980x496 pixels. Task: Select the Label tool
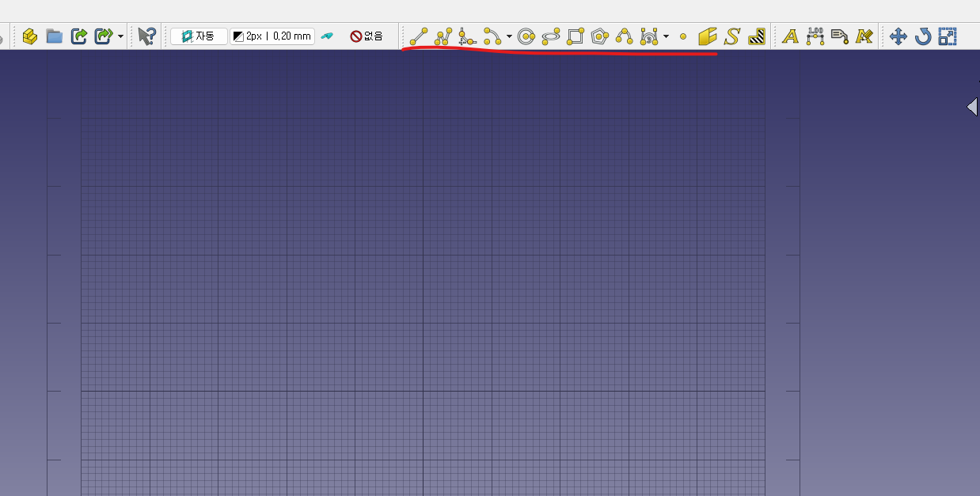point(840,36)
